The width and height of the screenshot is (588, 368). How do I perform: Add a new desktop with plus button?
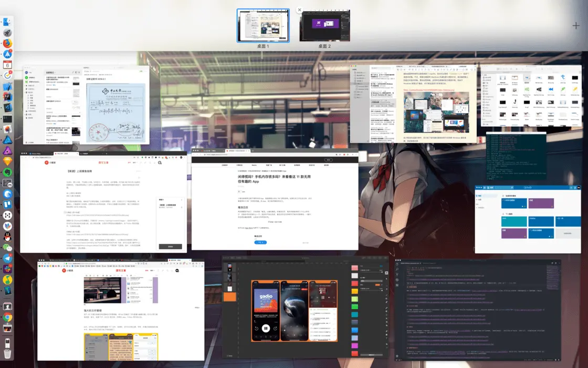576,26
